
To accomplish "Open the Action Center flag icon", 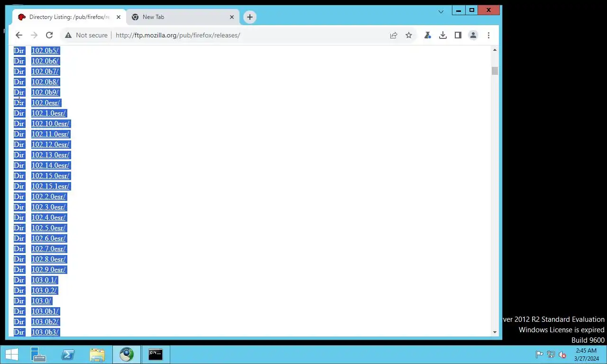I will click(539, 355).
